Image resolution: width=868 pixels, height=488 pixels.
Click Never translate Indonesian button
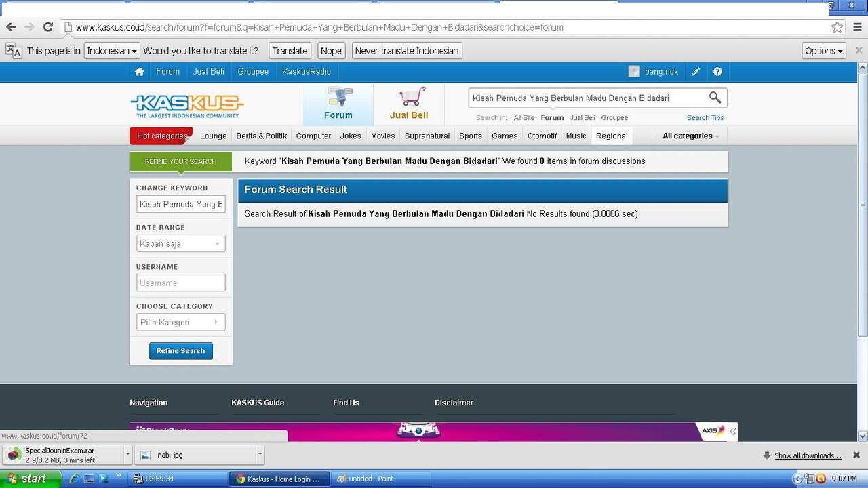tap(407, 51)
